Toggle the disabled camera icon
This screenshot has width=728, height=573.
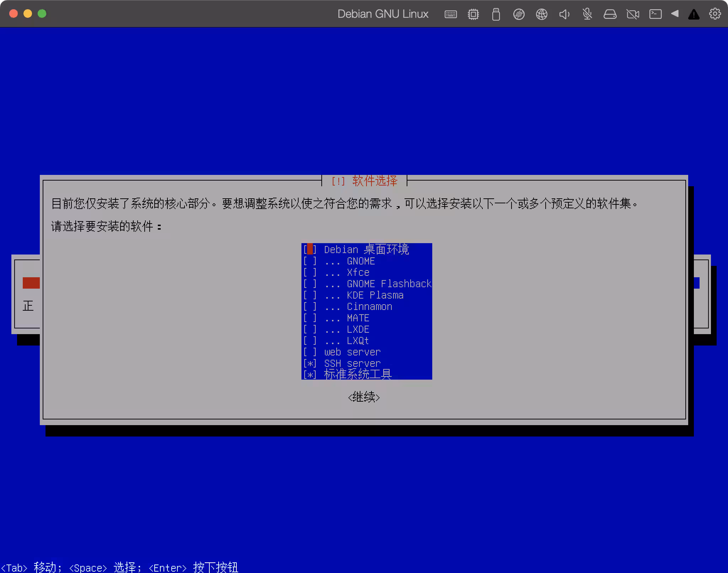coord(633,14)
